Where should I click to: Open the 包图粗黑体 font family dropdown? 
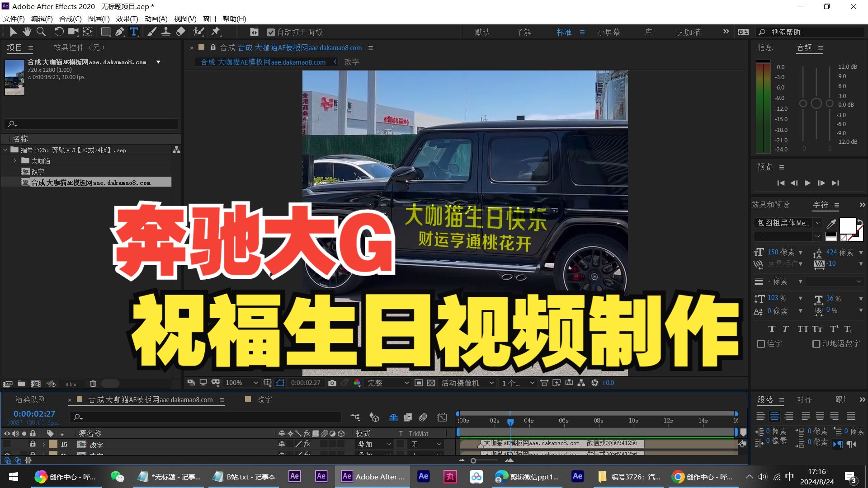[788, 223]
